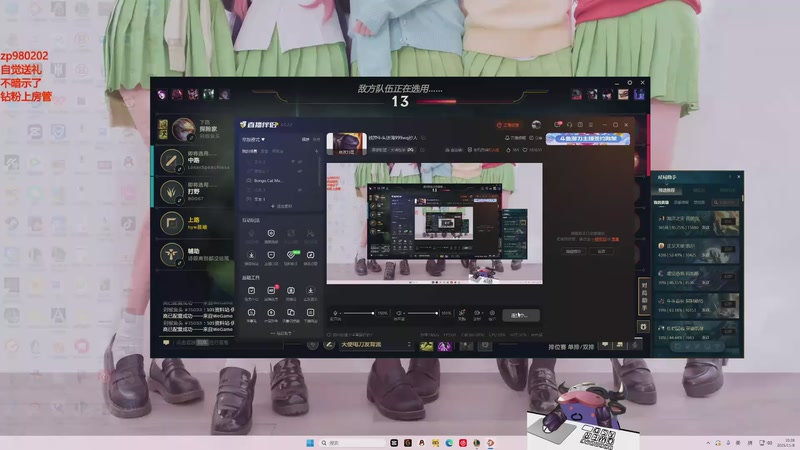Viewport: 800px width, 450px height.
Task: Open the download basic tool in the first row
Action: 310,291
